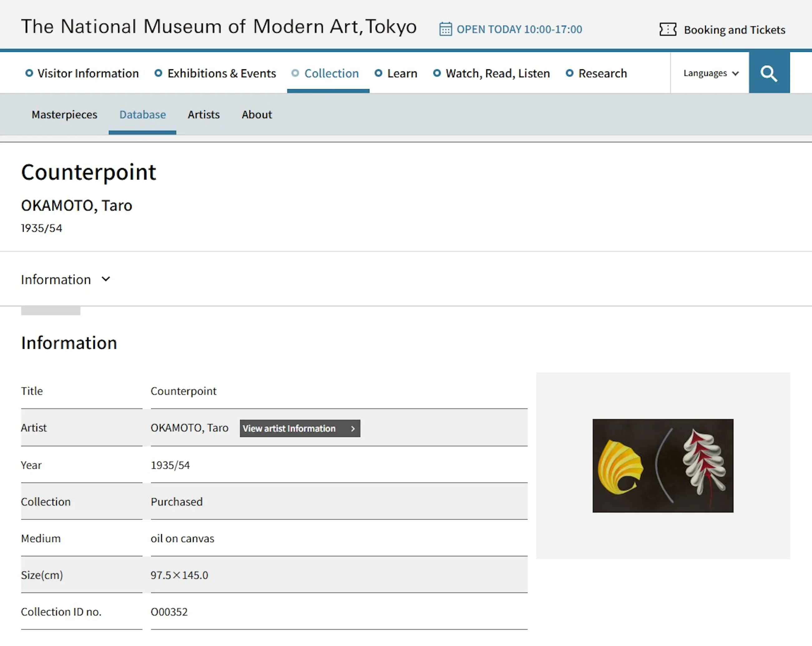Open the Languages dropdown
Image resolution: width=812 pixels, height=646 pixels.
click(705, 73)
